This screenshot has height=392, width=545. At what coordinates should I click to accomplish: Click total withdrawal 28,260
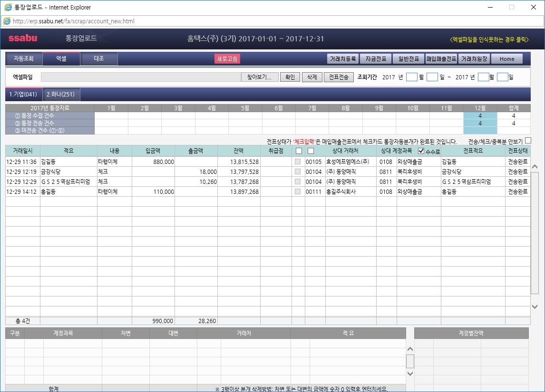tap(207, 321)
